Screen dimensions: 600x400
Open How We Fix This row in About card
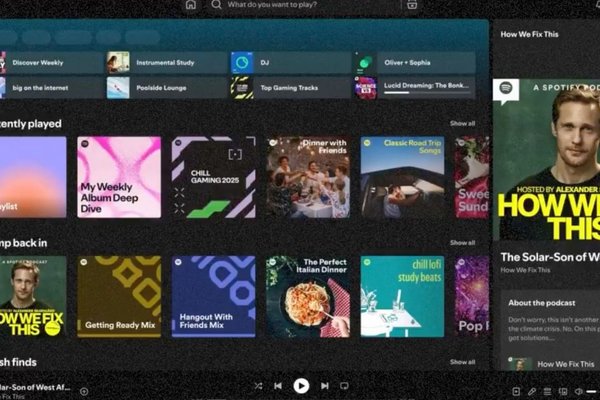coord(554,364)
